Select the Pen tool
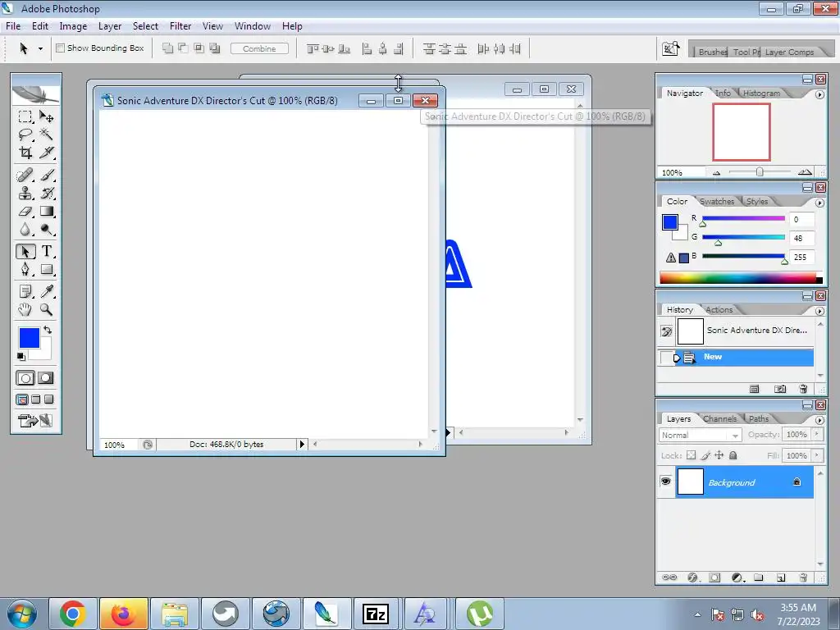The height and width of the screenshot is (630, 840). coord(25,269)
